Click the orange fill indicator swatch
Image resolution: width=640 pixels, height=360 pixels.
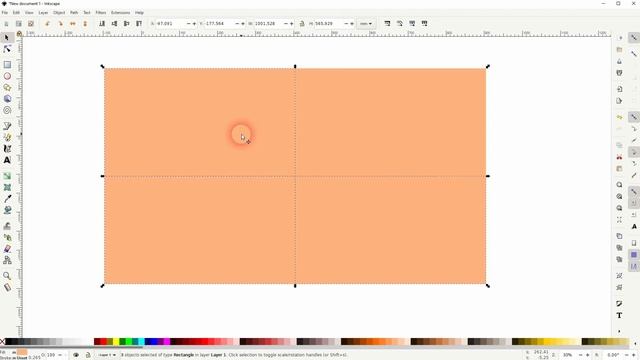click(22, 352)
